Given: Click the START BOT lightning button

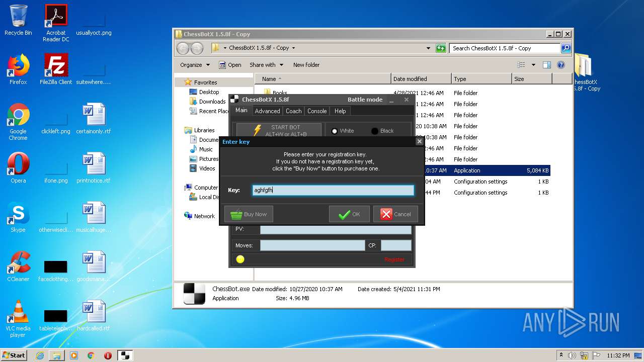Looking at the screenshot, I should click(279, 130).
